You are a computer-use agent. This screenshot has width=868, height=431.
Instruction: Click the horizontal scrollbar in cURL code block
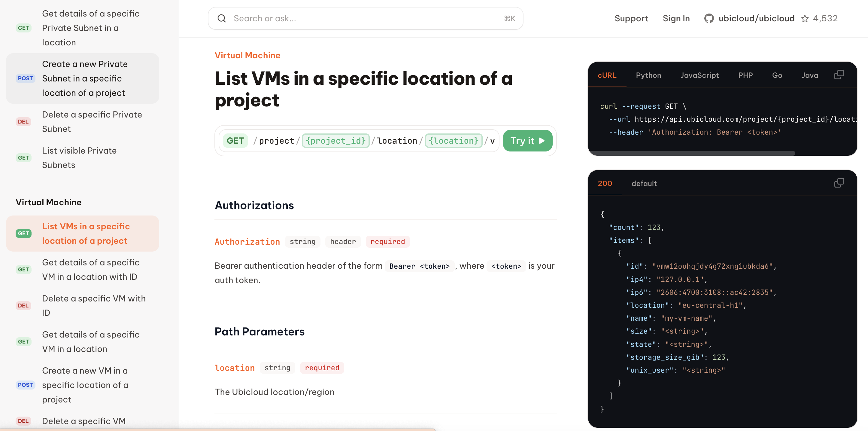tap(691, 153)
